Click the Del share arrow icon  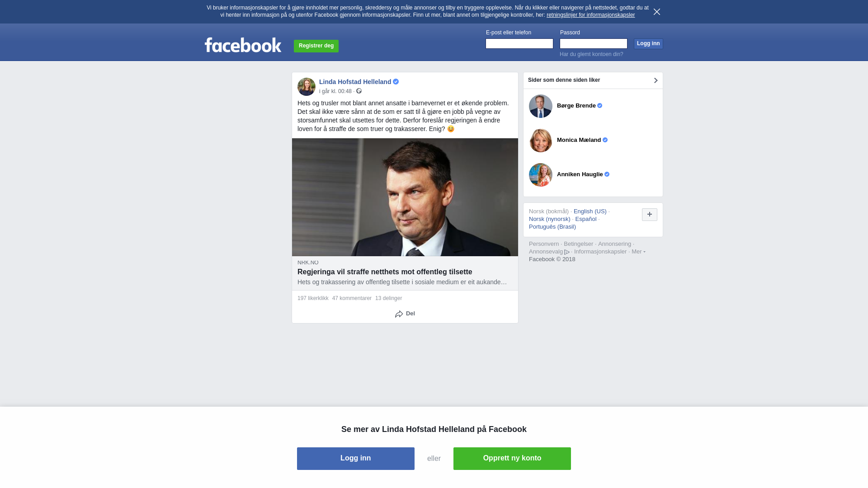click(399, 314)
